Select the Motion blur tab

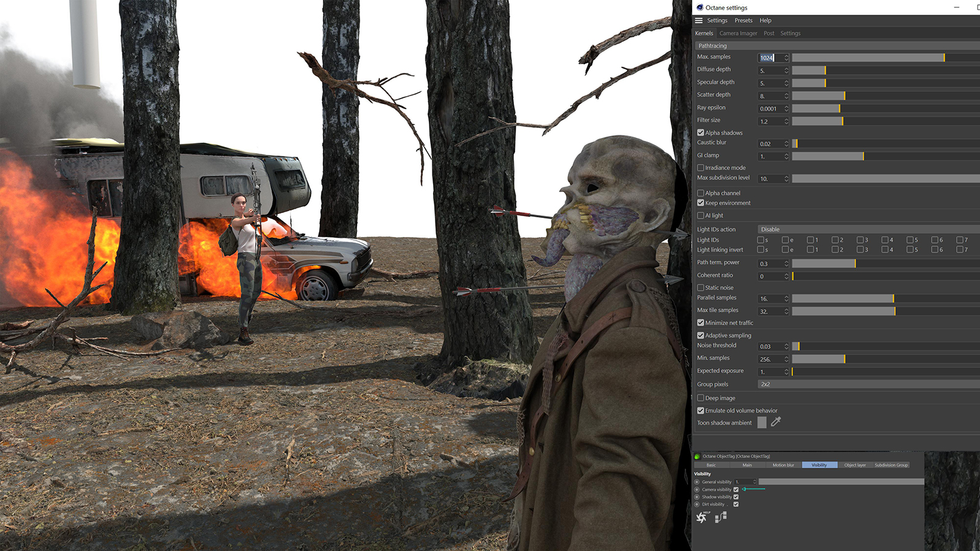783,465
